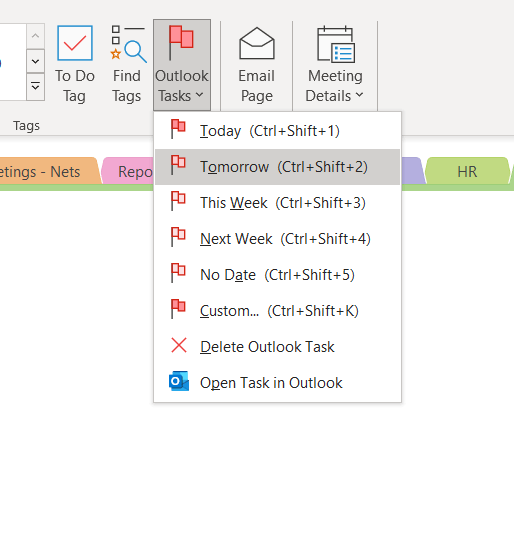
Task: Click the flag icon beside Next Week
Action: (178, 237)
